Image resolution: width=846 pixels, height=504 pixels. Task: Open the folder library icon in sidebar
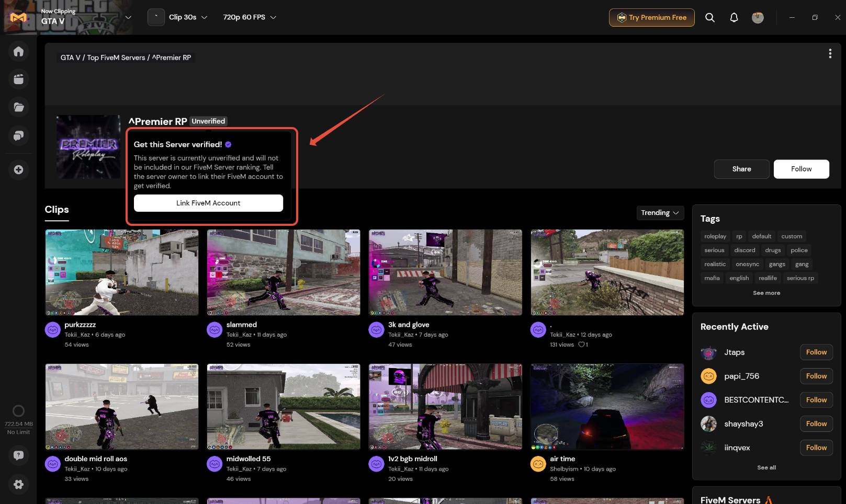[18, 107]
